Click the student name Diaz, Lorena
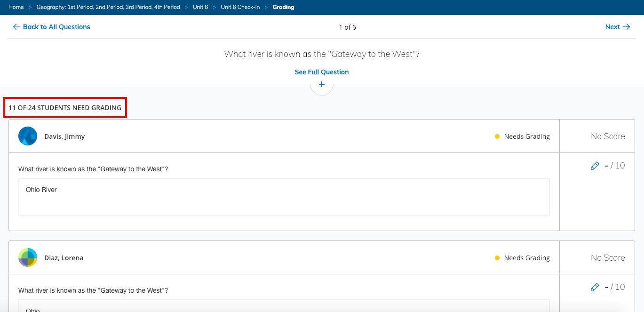Viewport: 644px width, 312px height. (x=64, y=258)
